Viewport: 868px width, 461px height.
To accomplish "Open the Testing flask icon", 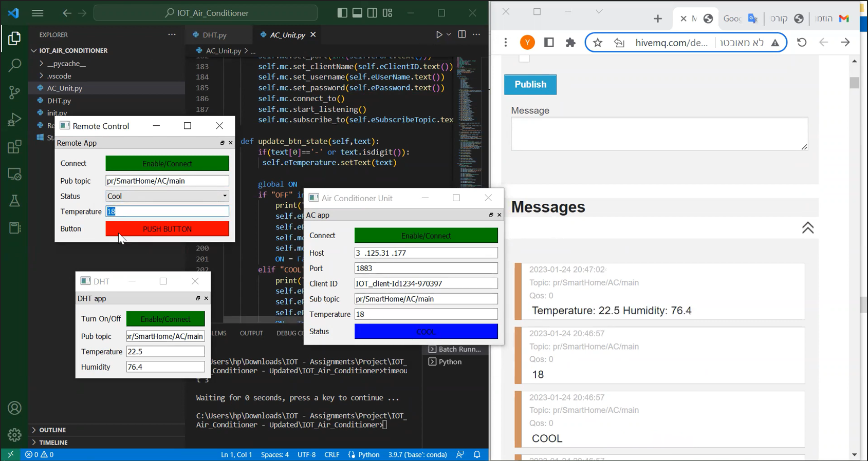I will (x=14, y=201).
